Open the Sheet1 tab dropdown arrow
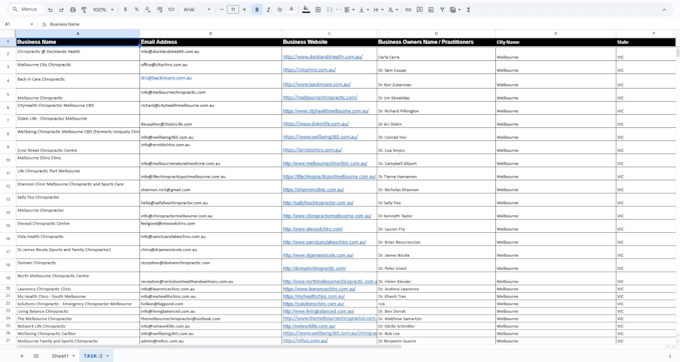The height and width of the screenshot is (362, 680). 73,356
